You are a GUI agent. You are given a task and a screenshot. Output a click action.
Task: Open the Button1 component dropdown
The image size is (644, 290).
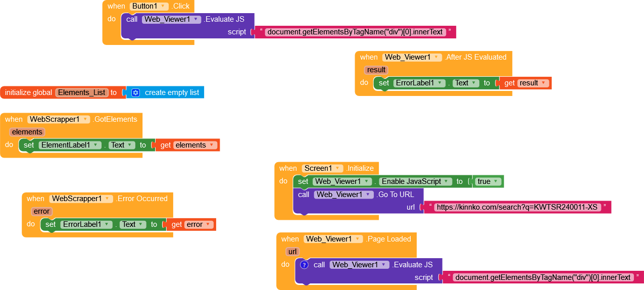click(x=150, y=6)
